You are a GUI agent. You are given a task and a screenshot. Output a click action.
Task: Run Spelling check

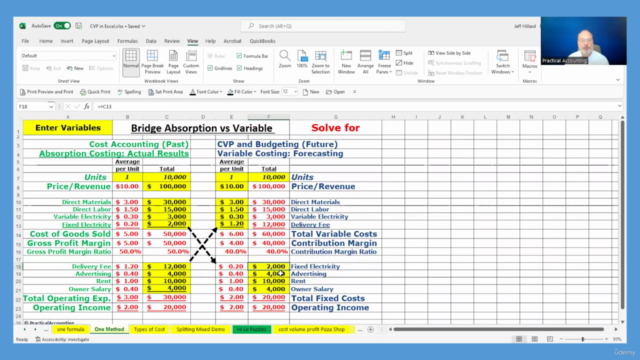pos(129,92)
